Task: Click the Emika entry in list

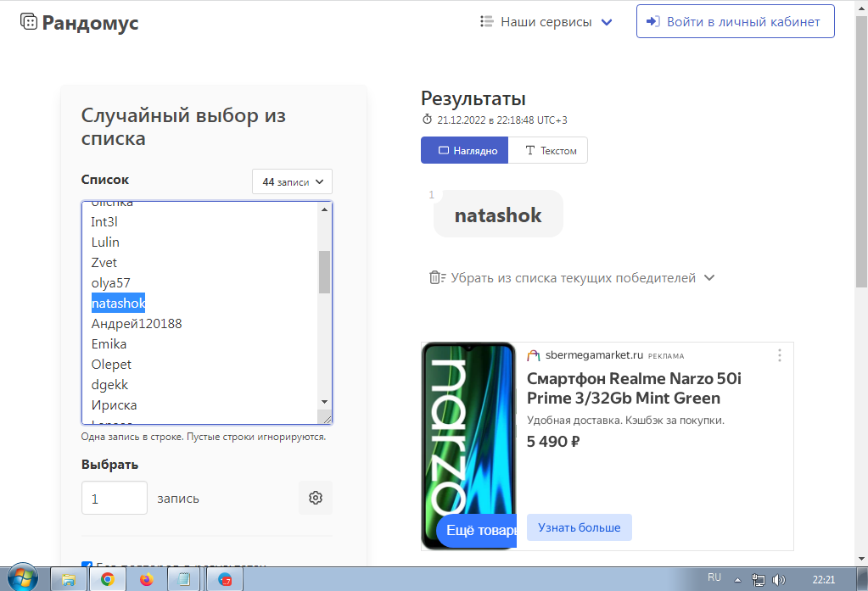Action: (x=109, y=344)
